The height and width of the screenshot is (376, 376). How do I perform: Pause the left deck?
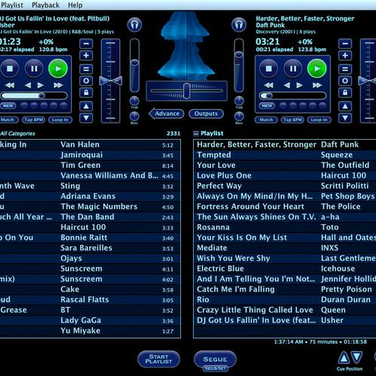coord(34,69)
